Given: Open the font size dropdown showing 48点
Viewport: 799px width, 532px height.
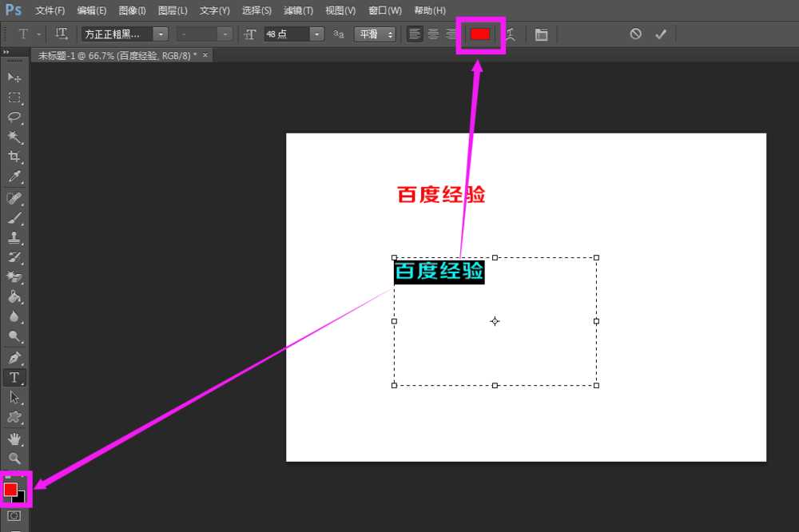Looking at the screenshot, I should pyautogui.click(x=316, y=34).
